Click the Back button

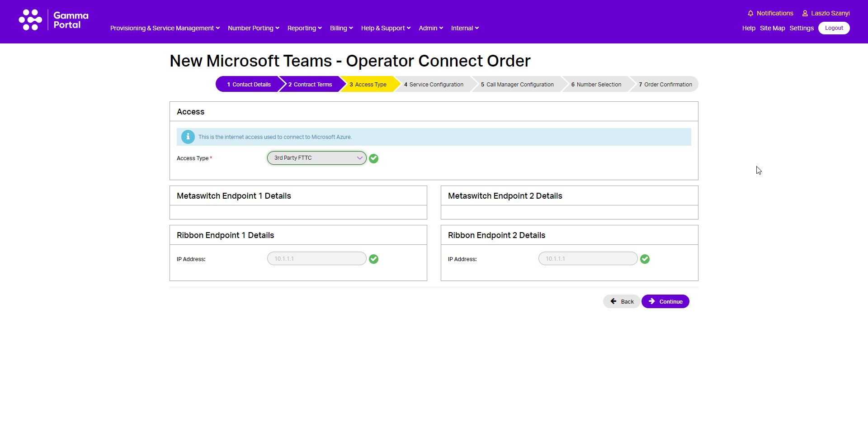tap(622, 301)
